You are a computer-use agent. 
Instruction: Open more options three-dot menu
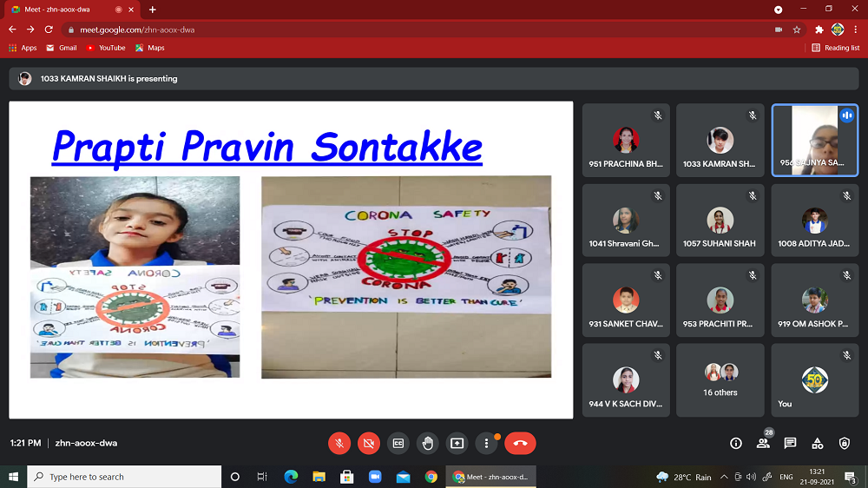(486, 443)
